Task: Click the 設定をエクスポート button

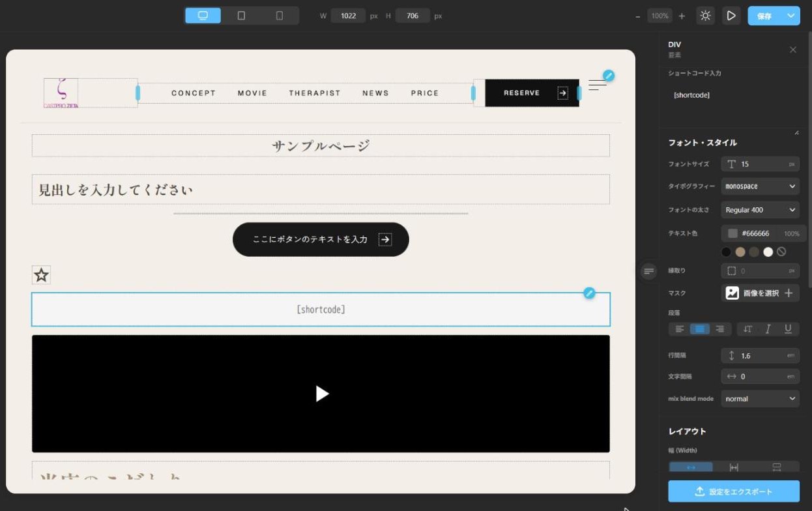Action: coord(734,491)
